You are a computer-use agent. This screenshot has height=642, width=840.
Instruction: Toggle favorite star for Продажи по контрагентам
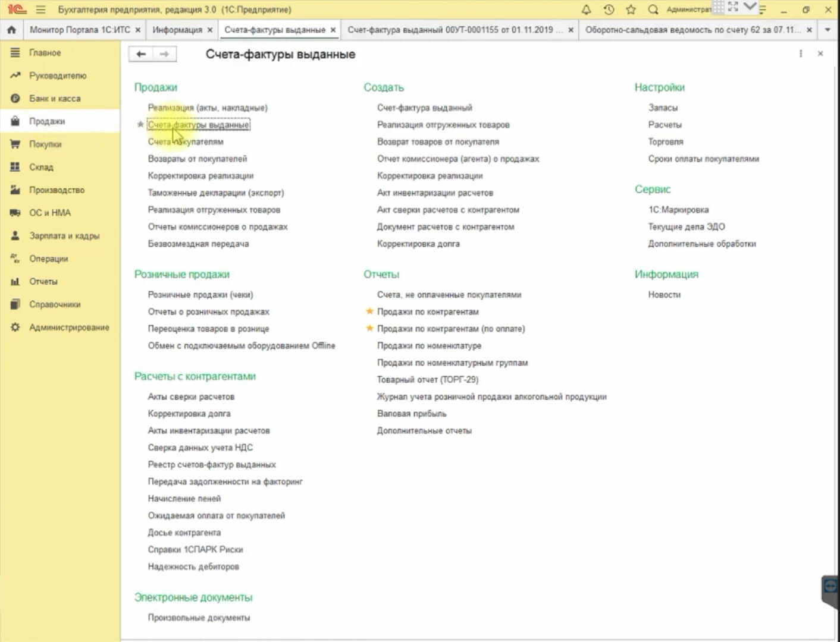click(369, 311)
